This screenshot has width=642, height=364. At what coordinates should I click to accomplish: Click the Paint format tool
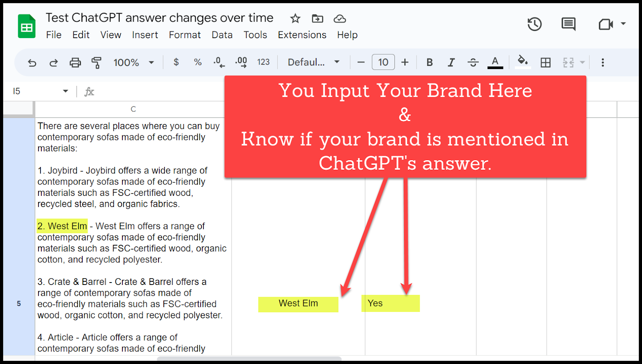[x=97, y=62]
